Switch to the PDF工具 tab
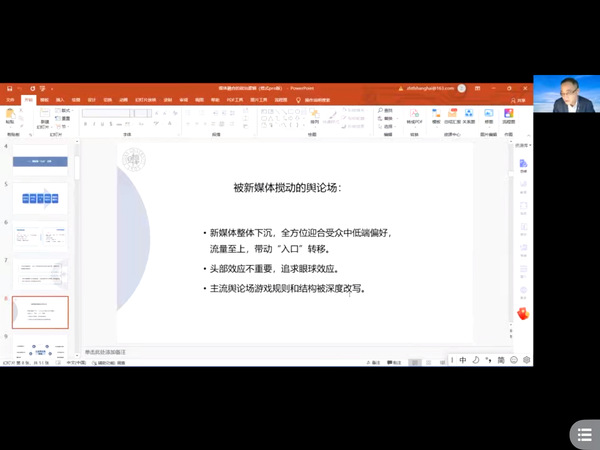 click(235, 100)
